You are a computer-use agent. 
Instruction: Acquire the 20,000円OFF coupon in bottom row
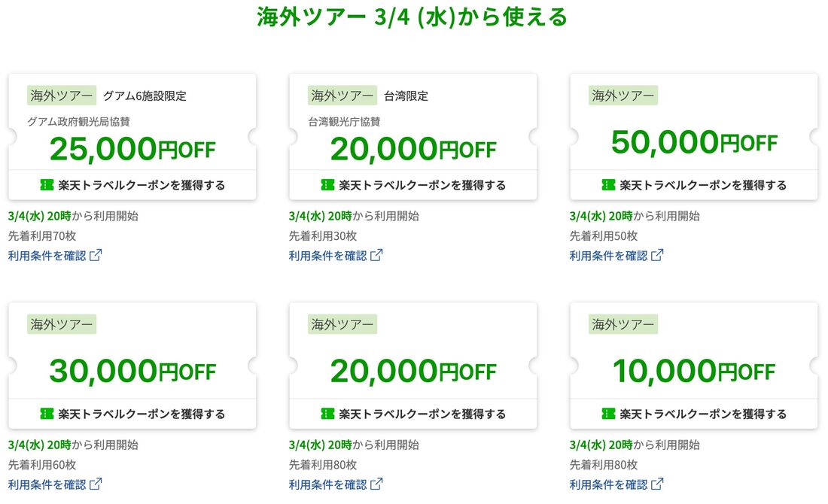(412, 413)
